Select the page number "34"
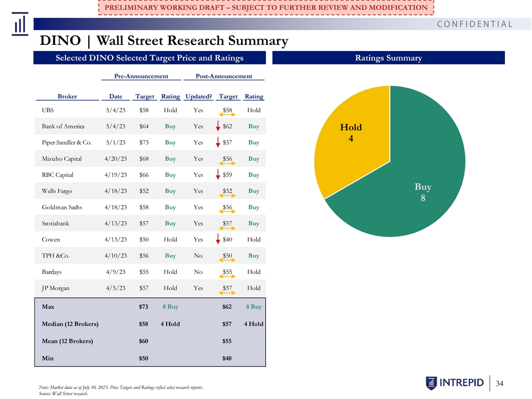Screen dimensions: 532x399 point(499,383)
